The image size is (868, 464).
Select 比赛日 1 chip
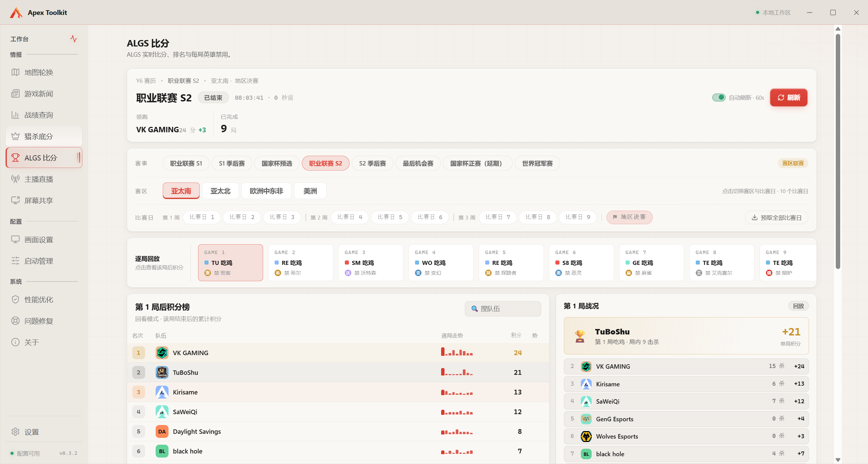pyautogui.click(x=202, y=217)
